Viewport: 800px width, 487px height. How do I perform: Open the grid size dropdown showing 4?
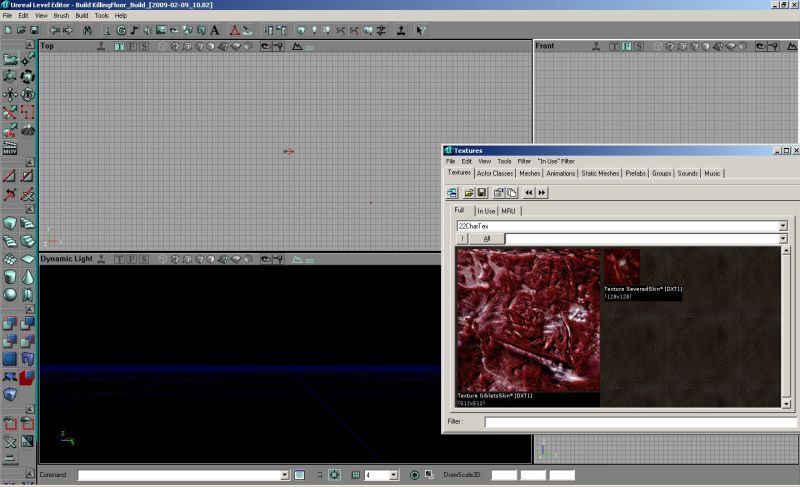pyautogui.click(x=393, y=475)
